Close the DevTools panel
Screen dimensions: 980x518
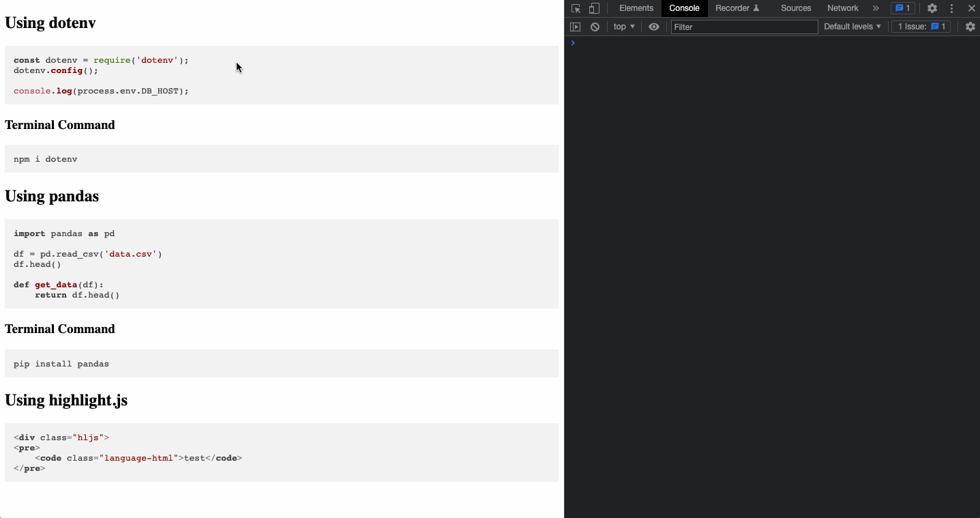(971, 8)
